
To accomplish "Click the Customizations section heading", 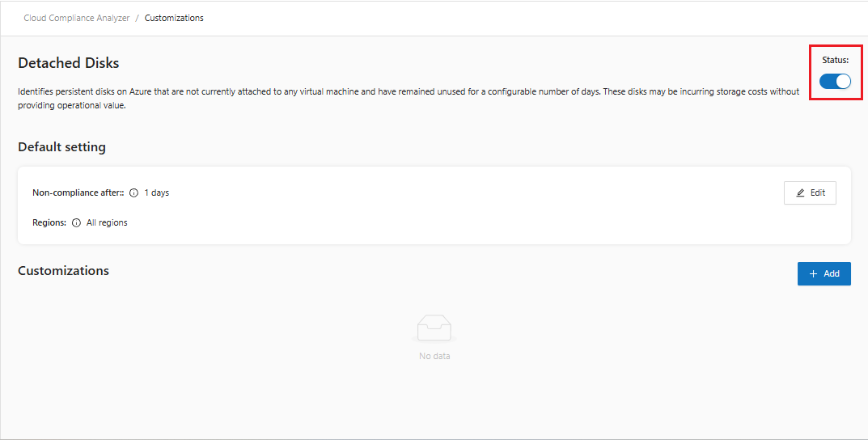I will [x=63, y=270].
